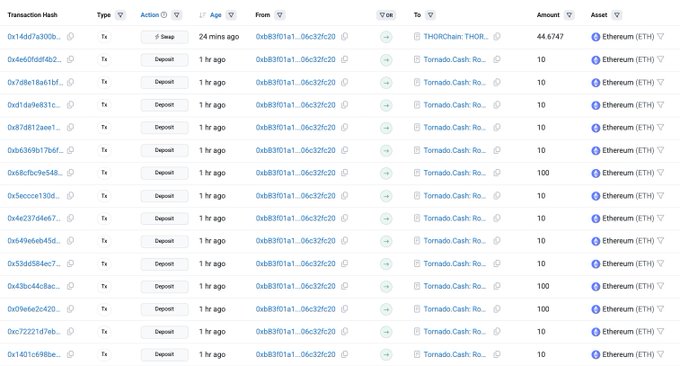The image size is (680, 366).
Task: Copy From address in 0x649e6eb45d row
Action: click(344, 241)
